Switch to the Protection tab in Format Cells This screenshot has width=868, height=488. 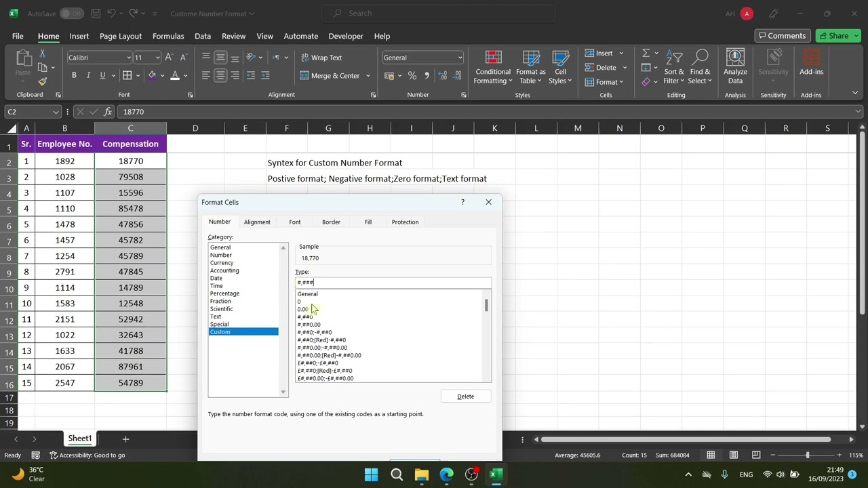coord(405,222)
